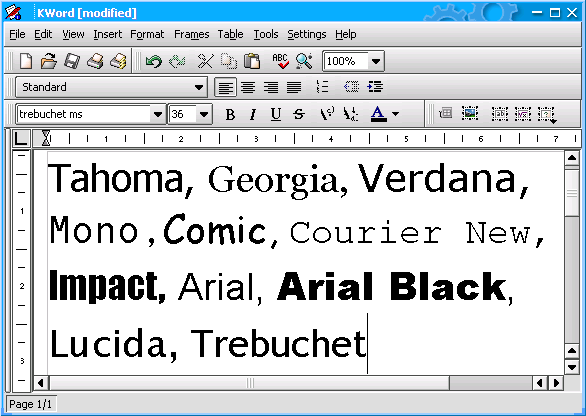Viewport: 586px width, 416px height.
Task: Print the document with printer icon
Action: coord(95,61)
